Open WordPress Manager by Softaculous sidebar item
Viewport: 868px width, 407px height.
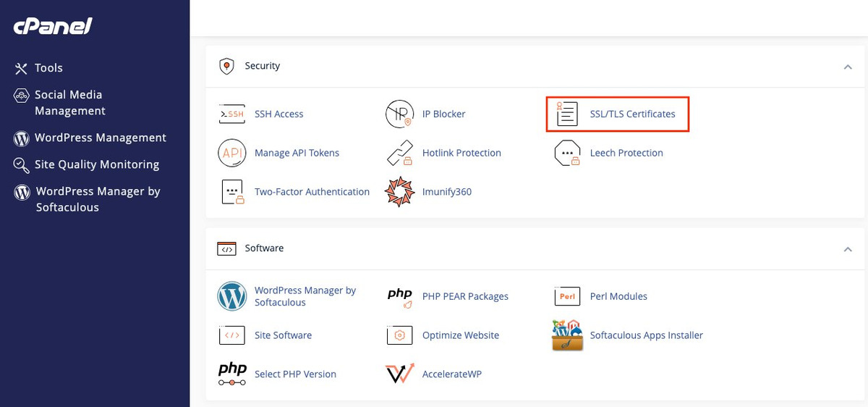(98, 199)
